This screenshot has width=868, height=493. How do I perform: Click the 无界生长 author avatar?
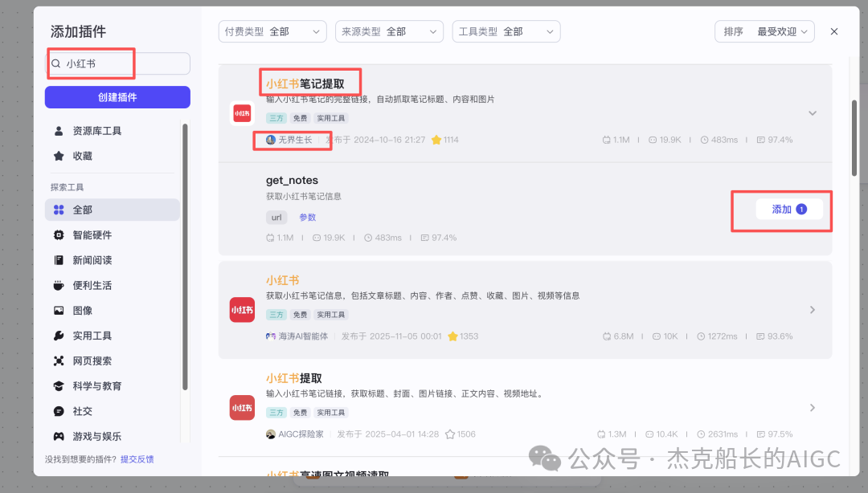click(x=271, y=140)
